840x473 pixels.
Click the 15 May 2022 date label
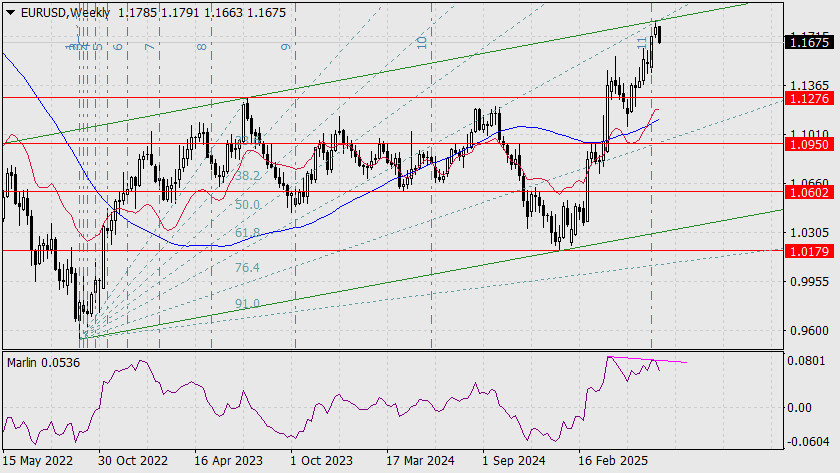tap(38, 461)
